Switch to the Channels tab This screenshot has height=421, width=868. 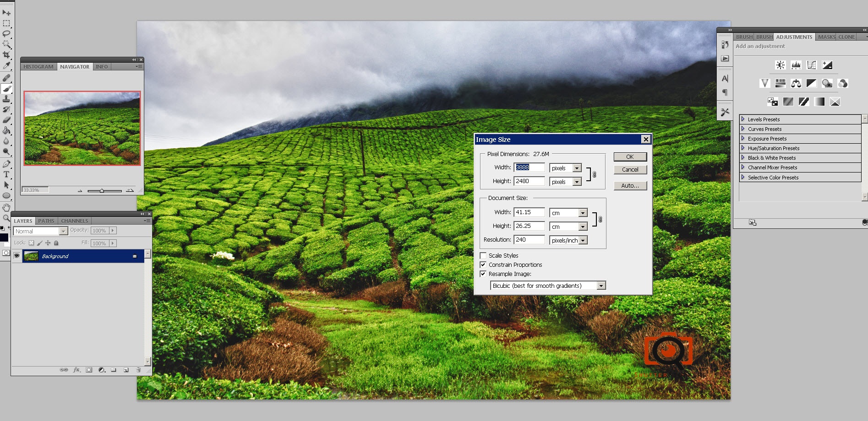pos(74,221)
